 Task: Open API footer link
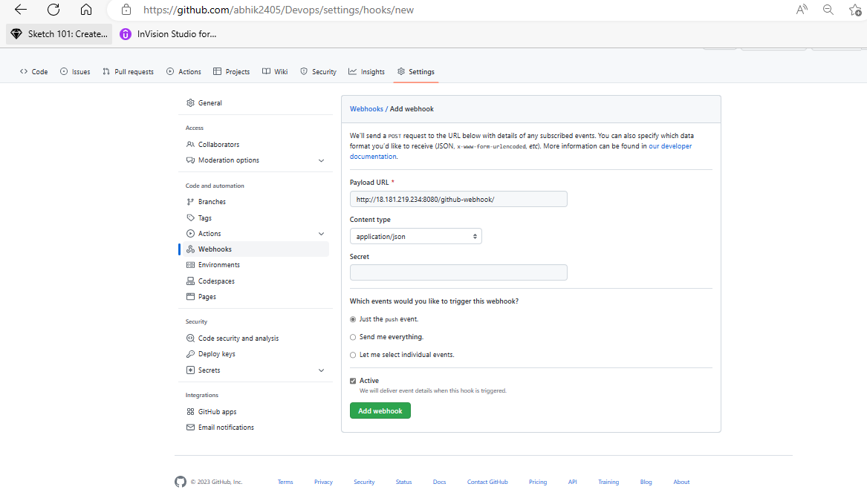tap(572, 482)
